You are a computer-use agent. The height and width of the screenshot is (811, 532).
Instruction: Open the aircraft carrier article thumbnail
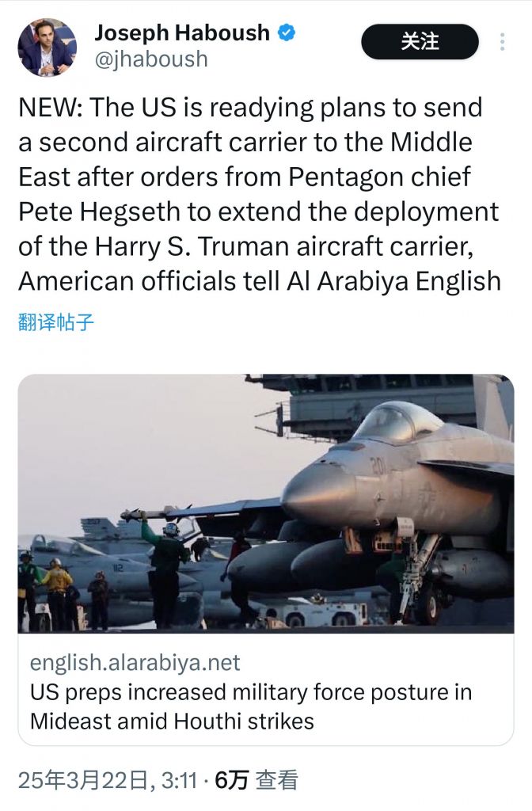(x=266, y=503)
